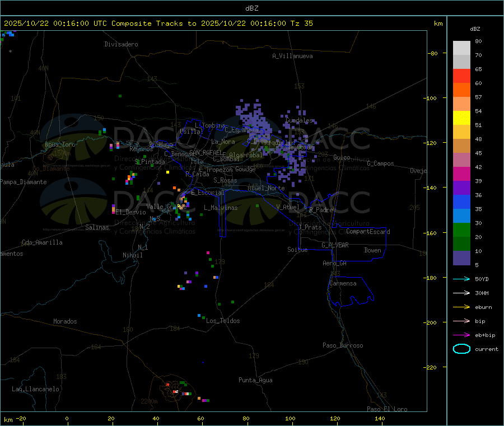504x426 pixels.
Task: Click the -80 tick on vertical km axis
Action: [x=433, y=53]
